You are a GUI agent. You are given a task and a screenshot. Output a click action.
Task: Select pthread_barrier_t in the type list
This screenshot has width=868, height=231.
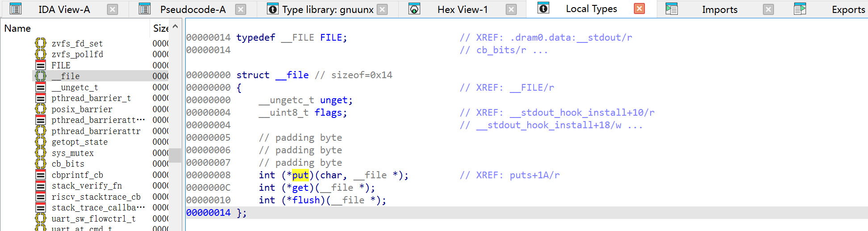coord(91,98)
